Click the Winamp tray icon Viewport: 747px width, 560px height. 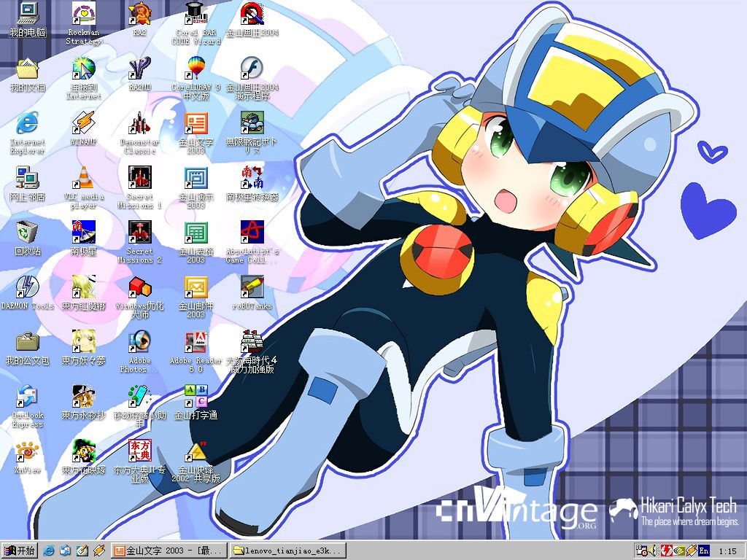point(692,551)
